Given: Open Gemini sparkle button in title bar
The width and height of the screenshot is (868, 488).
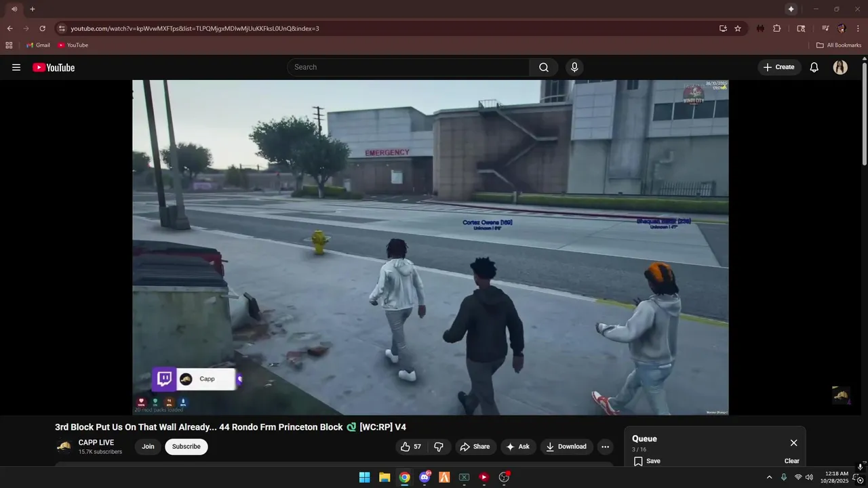Looking at the screenshot, I should coord(791,9).
